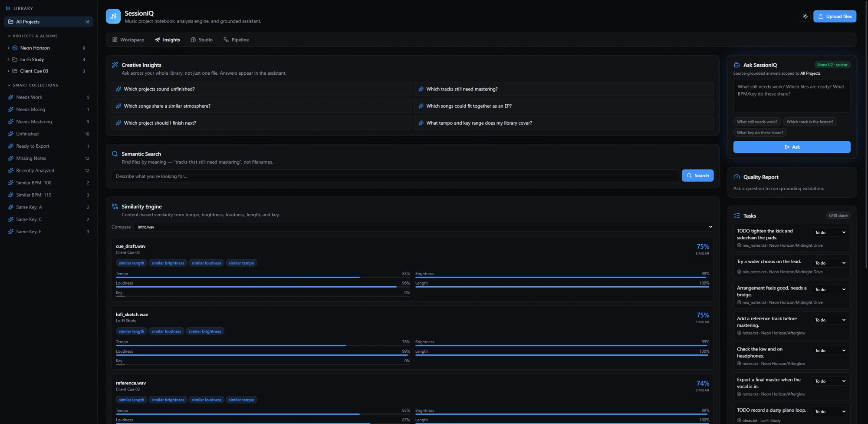Click the Unfinished collection icon
This screenshot has height=424, width=868.
coord(11,134)
